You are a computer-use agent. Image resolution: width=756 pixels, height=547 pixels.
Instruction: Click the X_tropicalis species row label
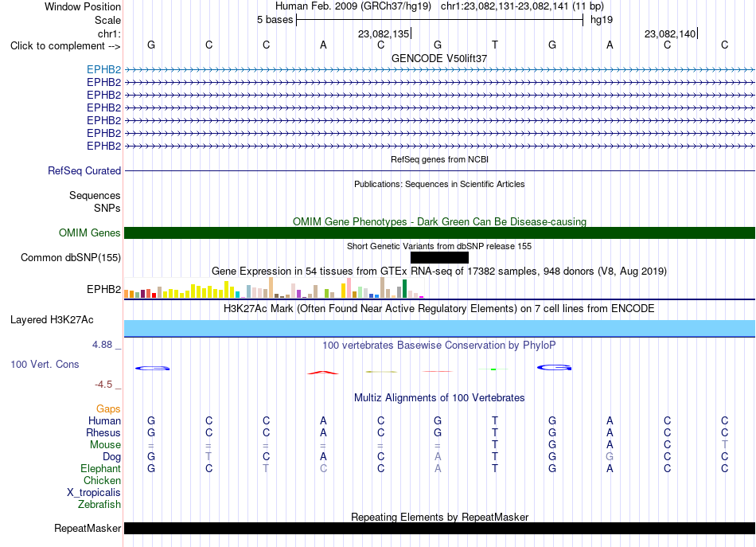94,493
